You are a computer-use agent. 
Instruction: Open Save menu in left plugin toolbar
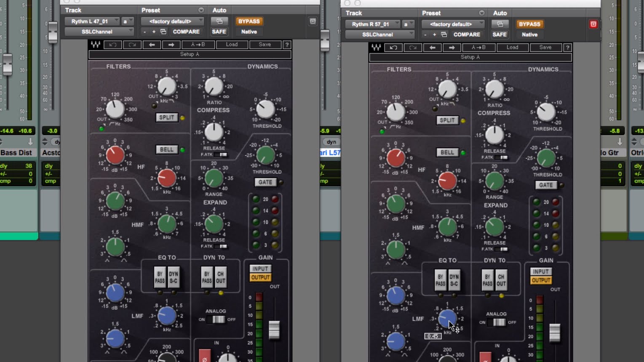[x=265, y=45]
